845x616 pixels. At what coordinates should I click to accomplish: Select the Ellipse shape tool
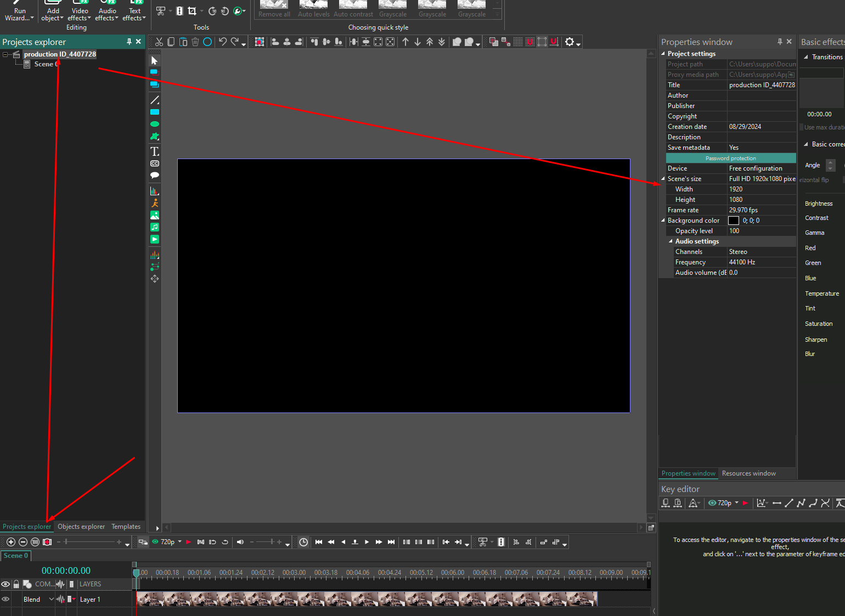coord(155,124)
